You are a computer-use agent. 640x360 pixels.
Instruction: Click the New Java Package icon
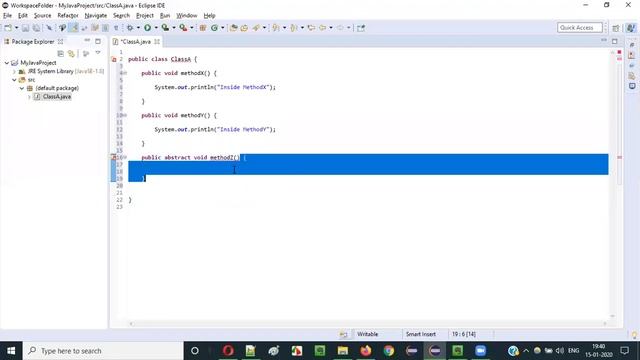coord(202,28)
